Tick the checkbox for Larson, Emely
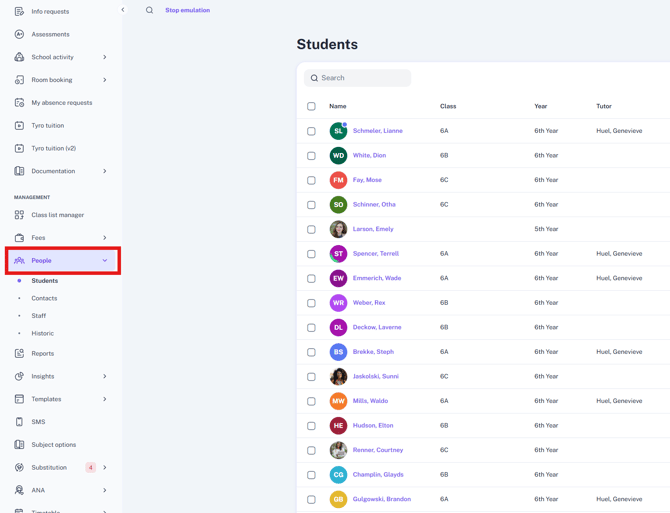Image resolution: width=670 pixels, height=513 pixels. pyautogui.click(x=311, y=229)
